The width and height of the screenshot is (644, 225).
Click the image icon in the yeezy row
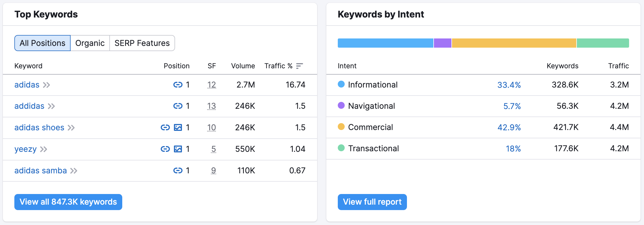[x=178, y=149]
